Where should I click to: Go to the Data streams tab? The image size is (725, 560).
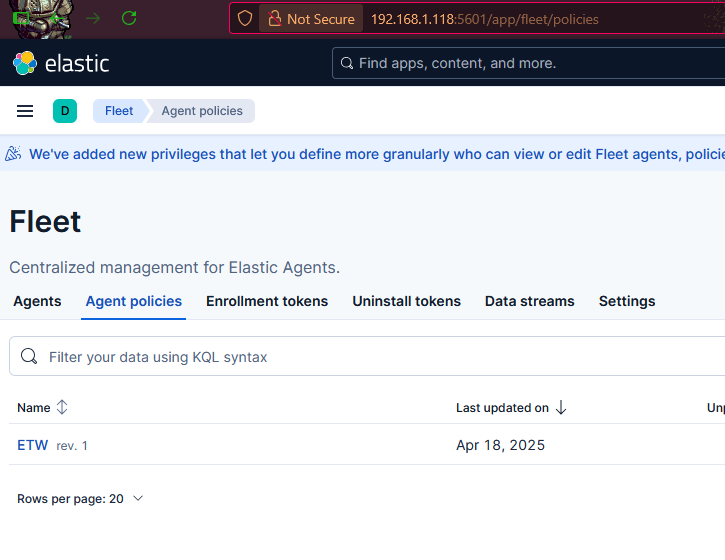click(529, 301)
